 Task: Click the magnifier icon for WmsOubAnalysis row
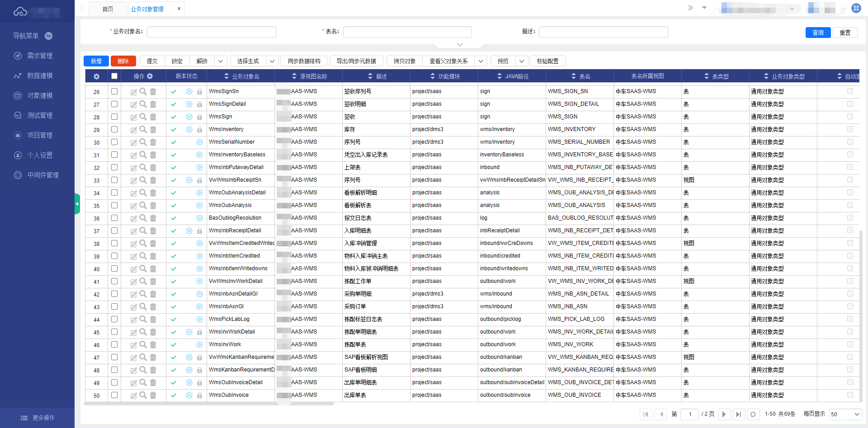tap(143, 205)
